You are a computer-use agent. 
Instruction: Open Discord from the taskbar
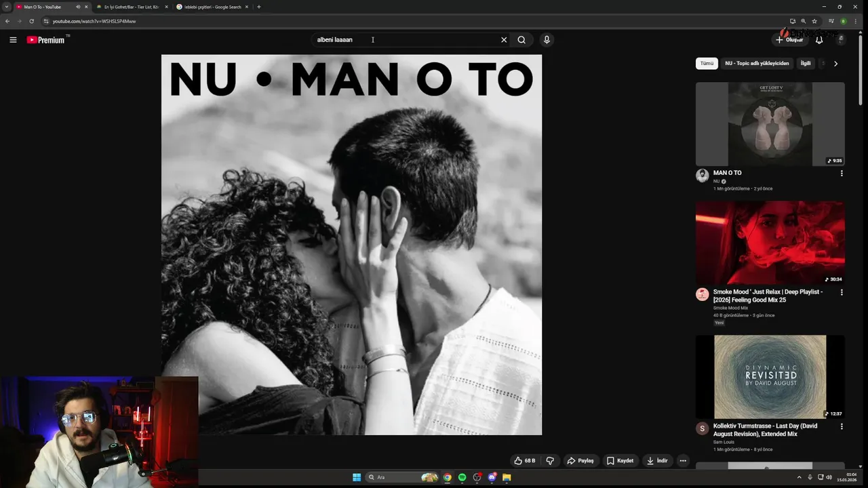tap(492, 477)
